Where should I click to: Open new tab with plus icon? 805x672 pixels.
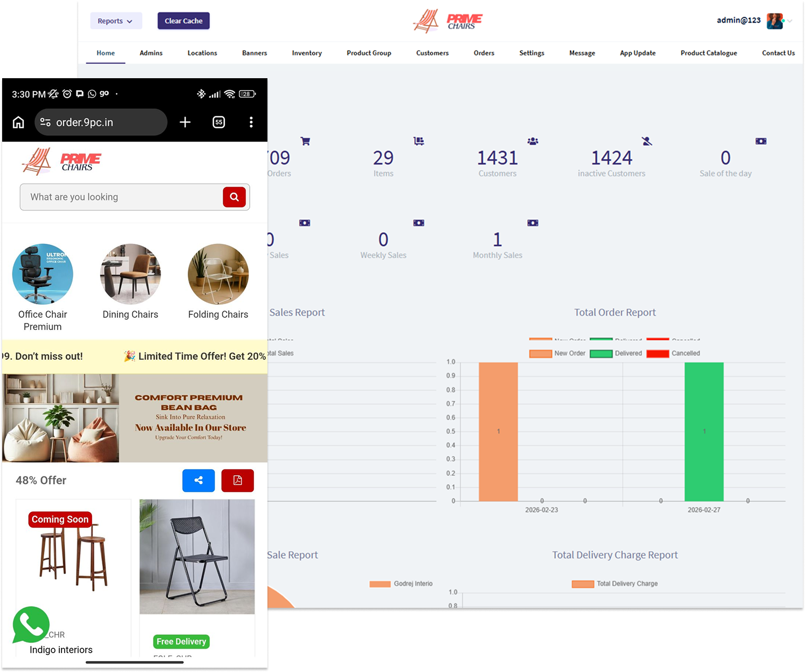tap(185, 122)
